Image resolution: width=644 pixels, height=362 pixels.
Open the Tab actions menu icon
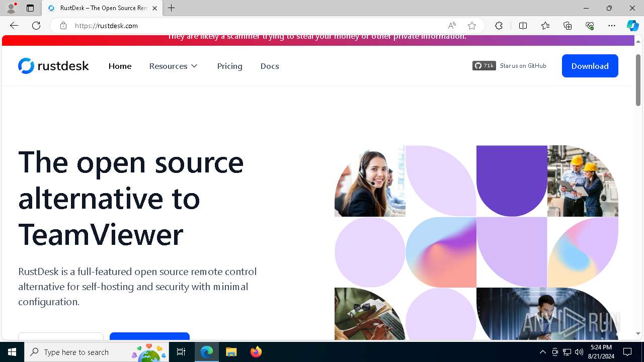[30, 8]
